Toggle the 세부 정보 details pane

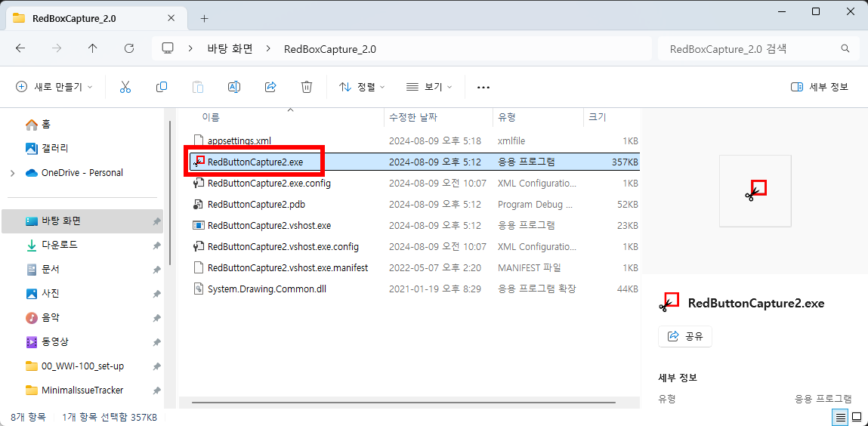point(820,87)
